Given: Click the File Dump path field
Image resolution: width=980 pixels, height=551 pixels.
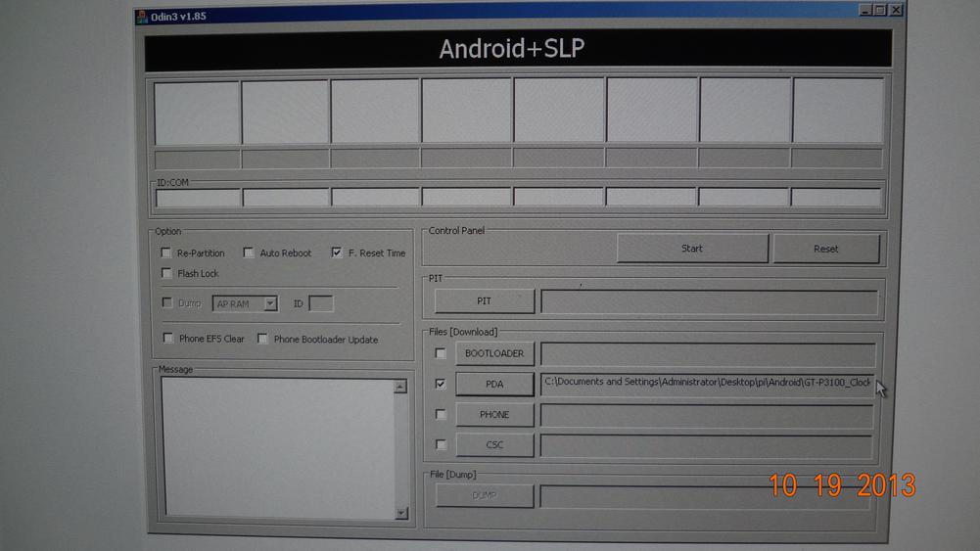Looking at the screenshot, I should point(705,497).
